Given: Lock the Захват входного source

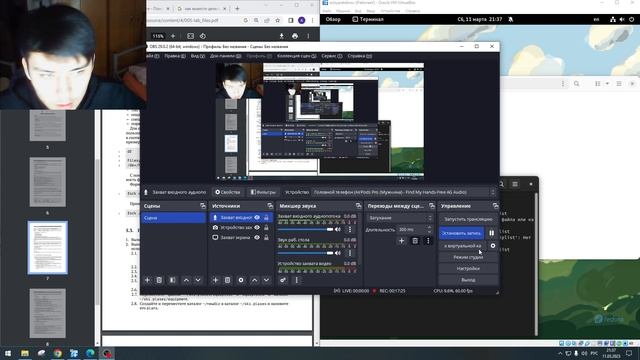Looking at the screenshot, I should click(266, 218).
